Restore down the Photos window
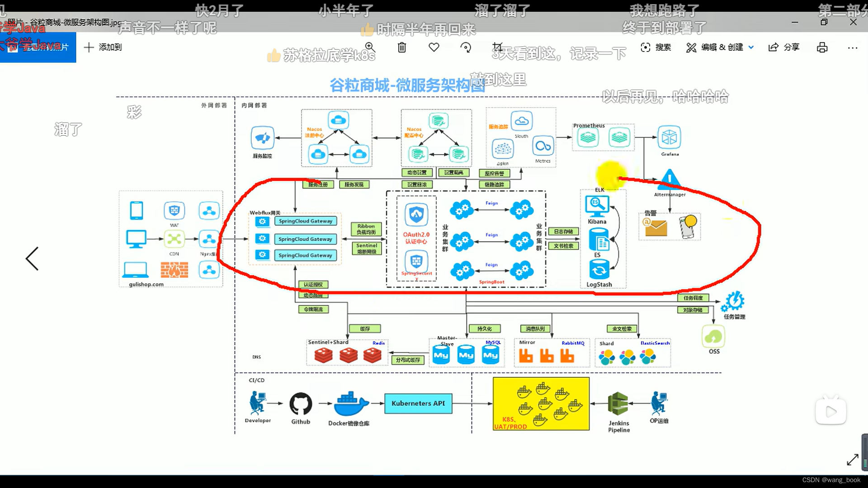This screenshot has height=488, width=868. point(824,22)
